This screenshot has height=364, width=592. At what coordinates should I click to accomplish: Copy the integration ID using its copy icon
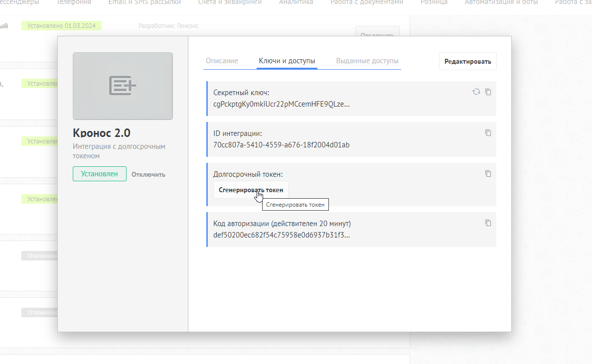pyautogui.click(x=488, y=133)
